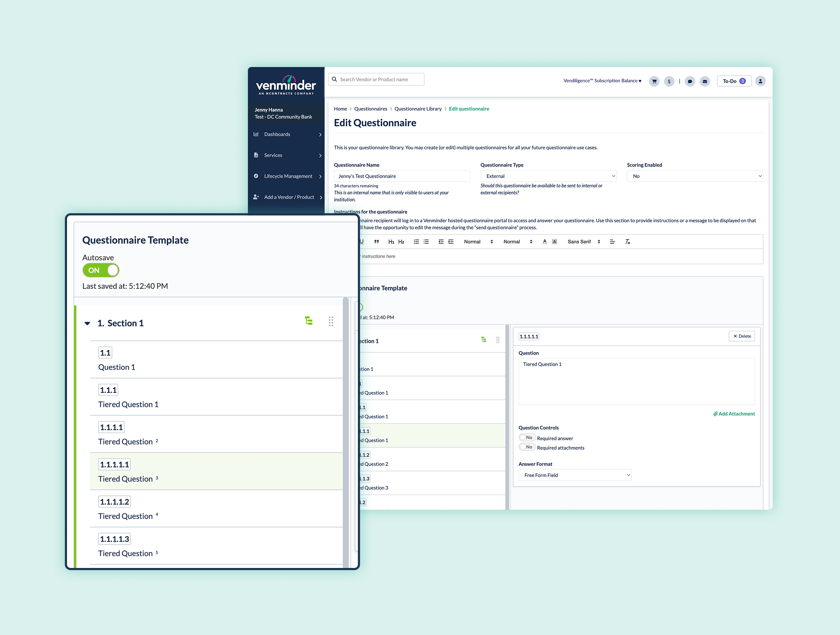The height and width of the screenshot is (635, 840).
Task: Click the envelope mail icon
Action: pyautogui.click(x=705, y=81)
